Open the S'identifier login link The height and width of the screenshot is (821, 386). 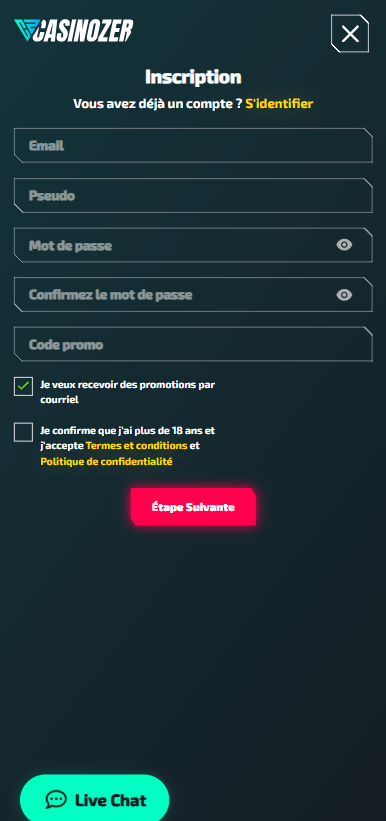279,103
